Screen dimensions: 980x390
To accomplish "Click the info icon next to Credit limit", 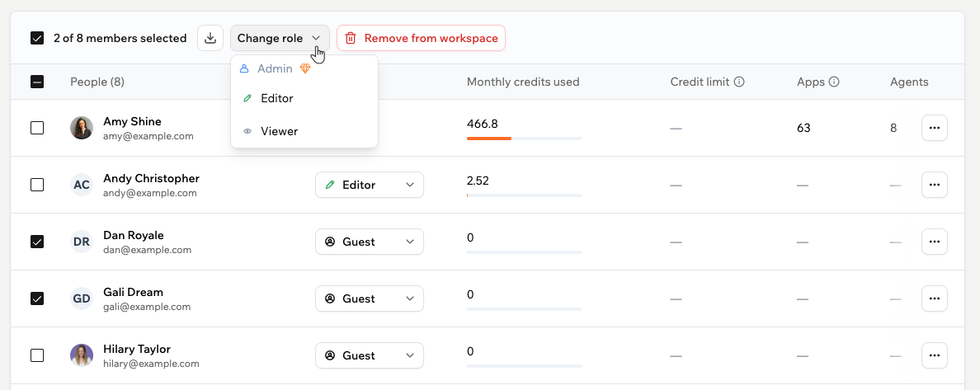I will pos(739,82).
